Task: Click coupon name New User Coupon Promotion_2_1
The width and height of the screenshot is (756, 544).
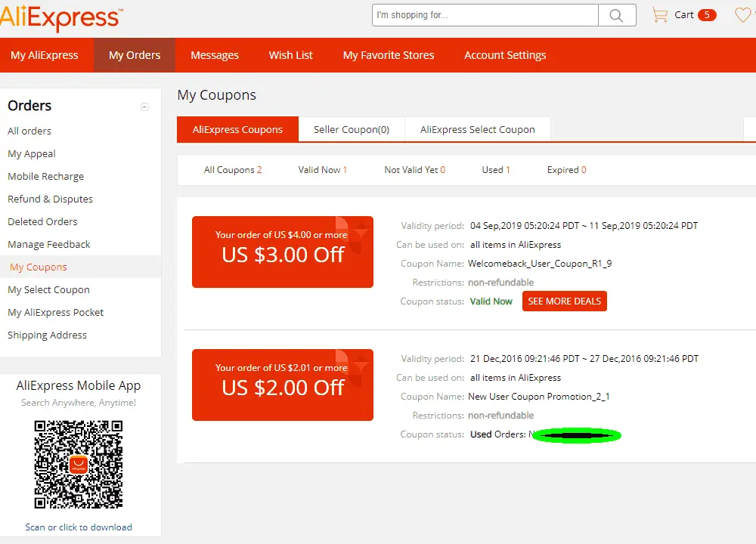Action: point(538,397)
